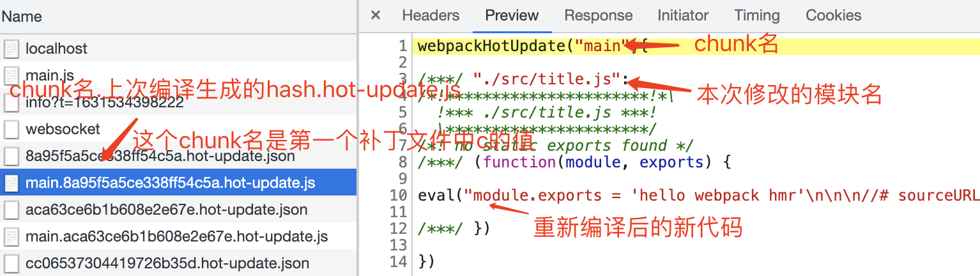Image resolution: width=980 pixels, height=276 pixels.
Task: Close the request details pane
Action: coord(376,15)
